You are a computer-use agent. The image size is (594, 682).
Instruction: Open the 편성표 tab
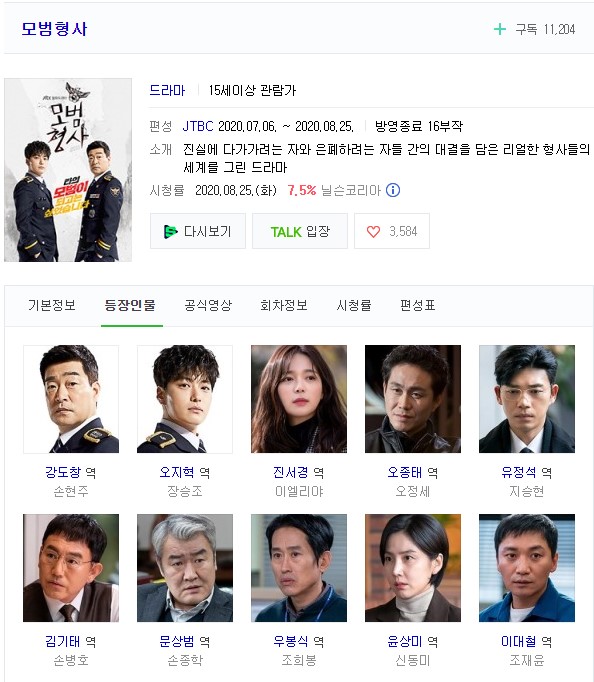pos(417,305)
